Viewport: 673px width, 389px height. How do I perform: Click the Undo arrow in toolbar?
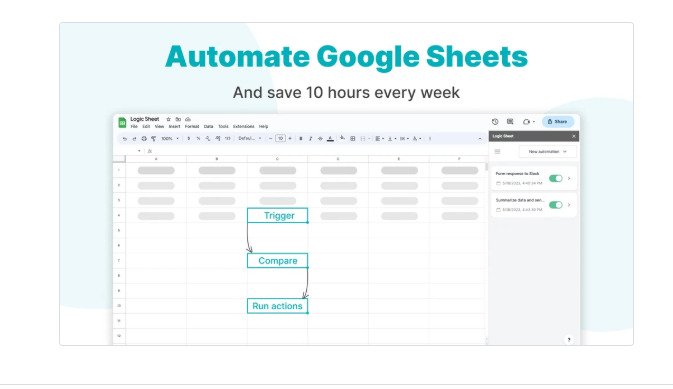(x=124, y=139)
